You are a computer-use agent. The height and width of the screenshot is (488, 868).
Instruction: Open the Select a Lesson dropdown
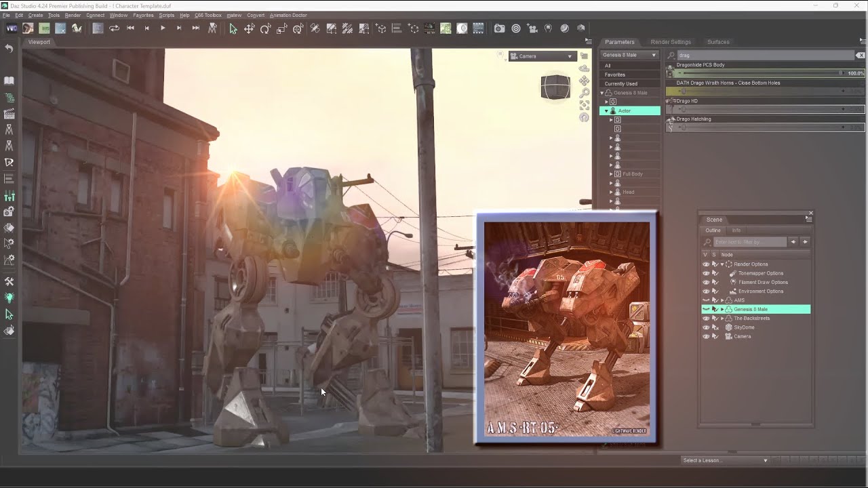[x=725, y=460]
